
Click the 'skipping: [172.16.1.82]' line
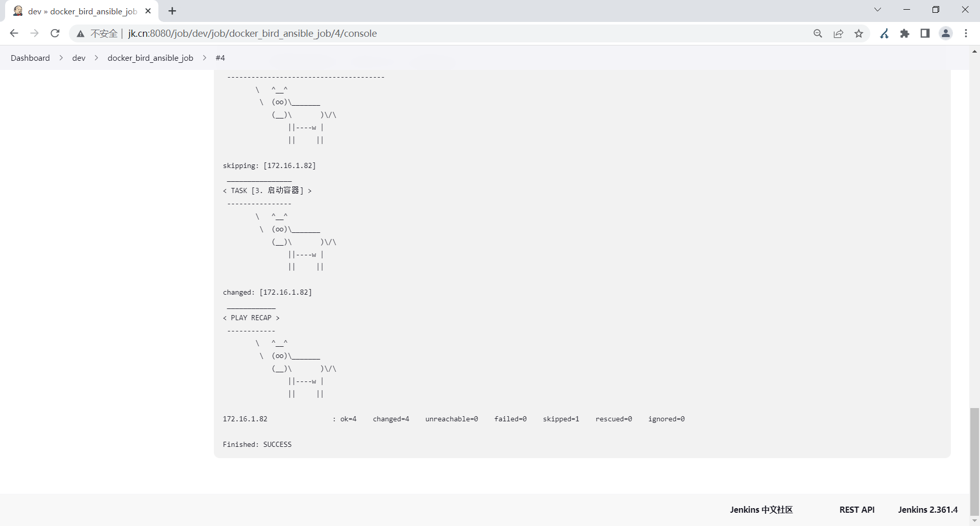coord(269,165)
